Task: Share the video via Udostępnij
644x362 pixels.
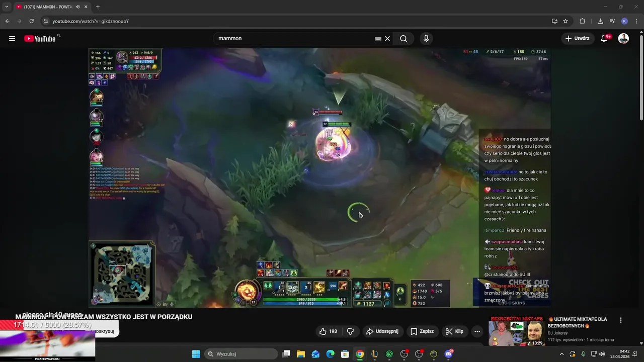Action: point(382,331)
